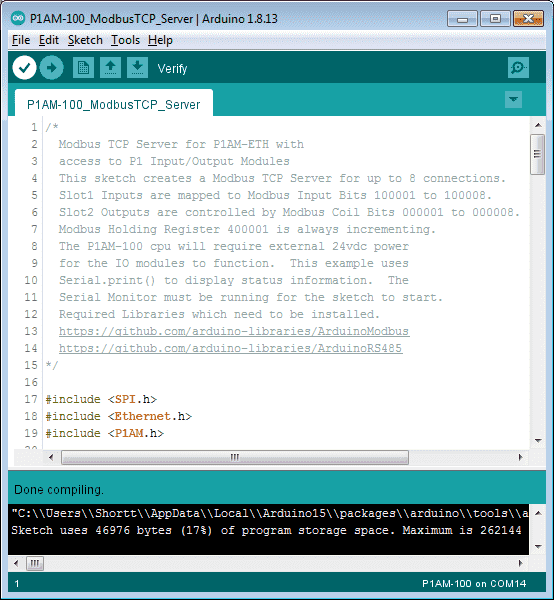Image resolution: width=554 pixels, height=600 pixels.
Task: Create a new sketch with the New icon
Action: pyautogui.click(x=83, y=68)
